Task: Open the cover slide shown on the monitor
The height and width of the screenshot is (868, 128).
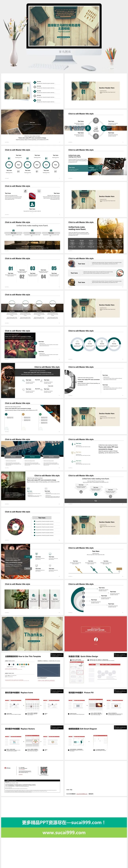Action: click(x=64, y=26)
